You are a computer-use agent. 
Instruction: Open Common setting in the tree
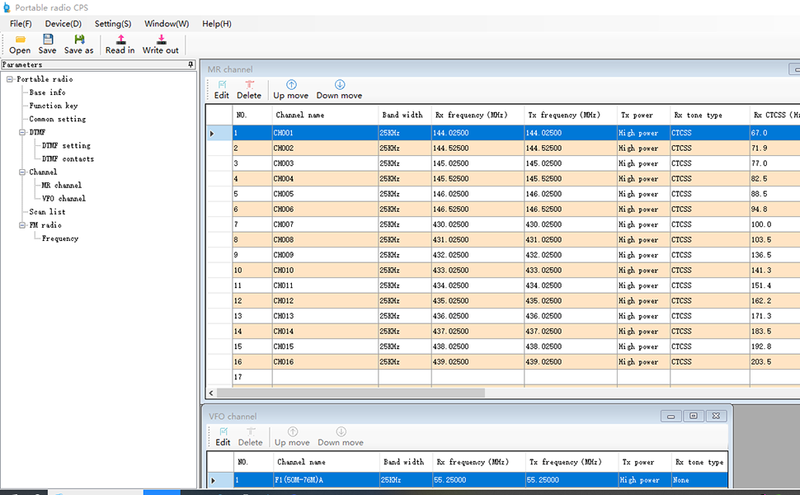pyautogui.click(x=58, y=119)
